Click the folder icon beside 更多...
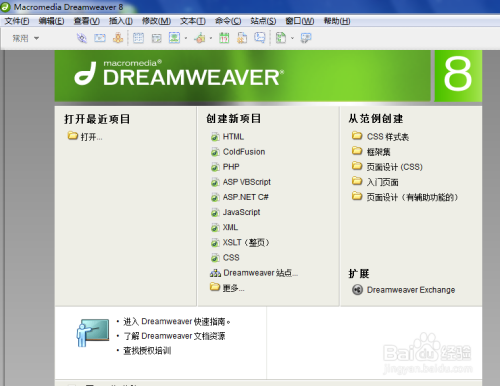The width and height of the screenshot is (500, 386). click(215, 287)
